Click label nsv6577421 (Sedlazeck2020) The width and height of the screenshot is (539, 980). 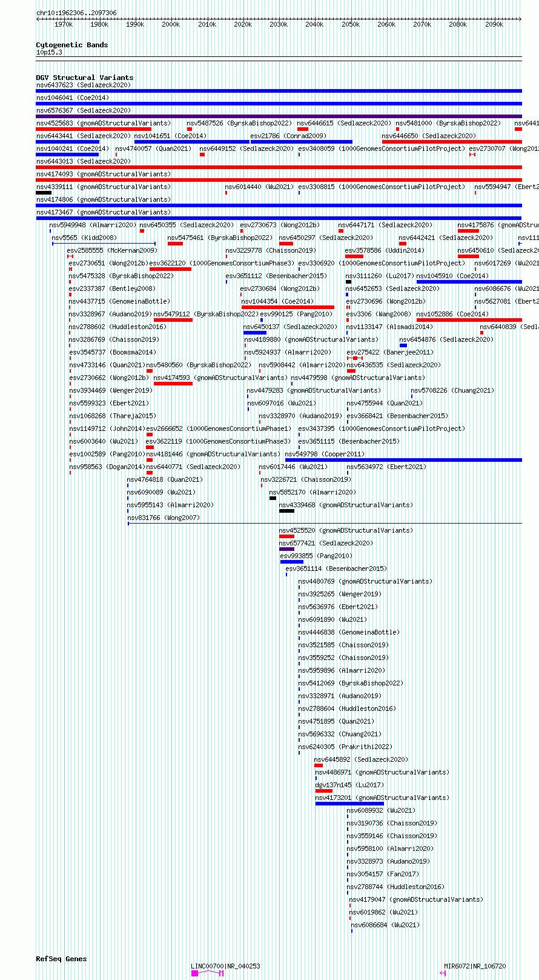tap(326, 544)
